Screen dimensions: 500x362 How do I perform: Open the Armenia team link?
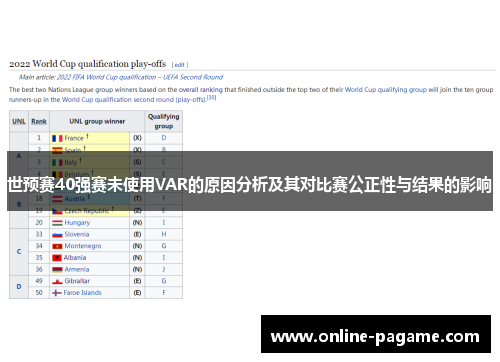tap(77, 269)
